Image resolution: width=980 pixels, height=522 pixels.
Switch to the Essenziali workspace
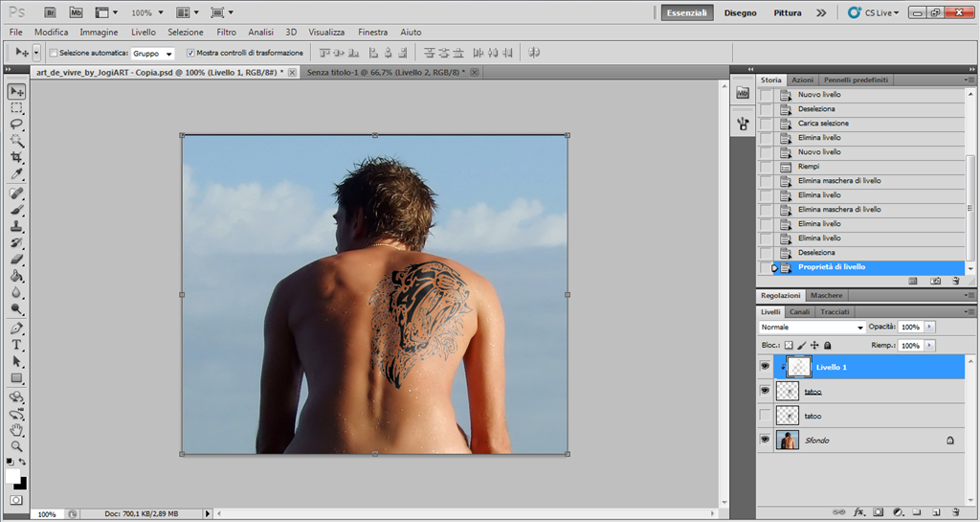click(x=687, y=12)
